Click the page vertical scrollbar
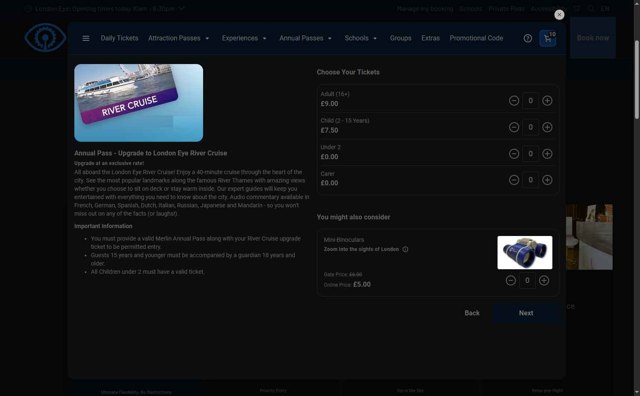The image size is (640, 396). [x=637, y=80]
